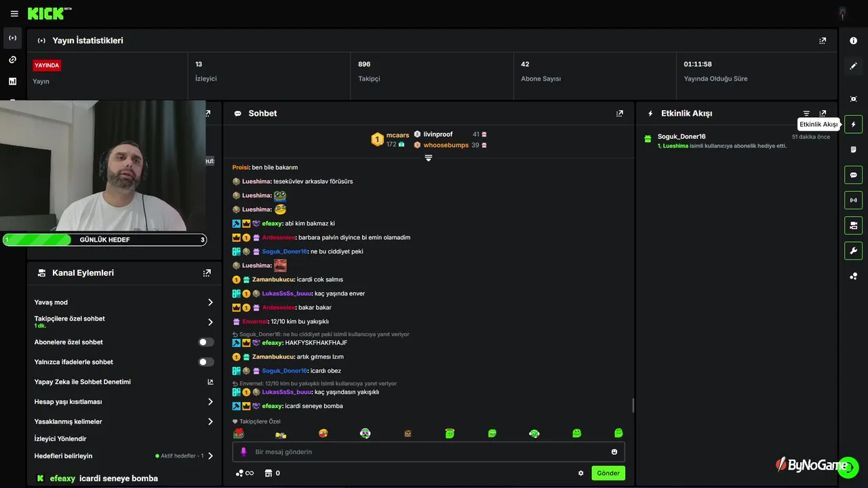Toggle the notes panel icon in right sidebar
The width and height of the screenshot is (868, 488).
click(853, 149)
